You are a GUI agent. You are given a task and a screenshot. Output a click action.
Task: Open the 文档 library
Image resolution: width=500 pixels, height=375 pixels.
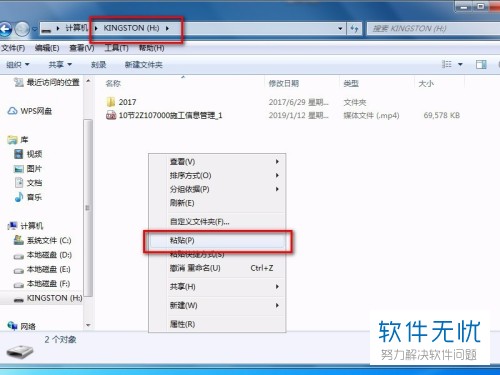pyautogui.click(x=34, y=183)
